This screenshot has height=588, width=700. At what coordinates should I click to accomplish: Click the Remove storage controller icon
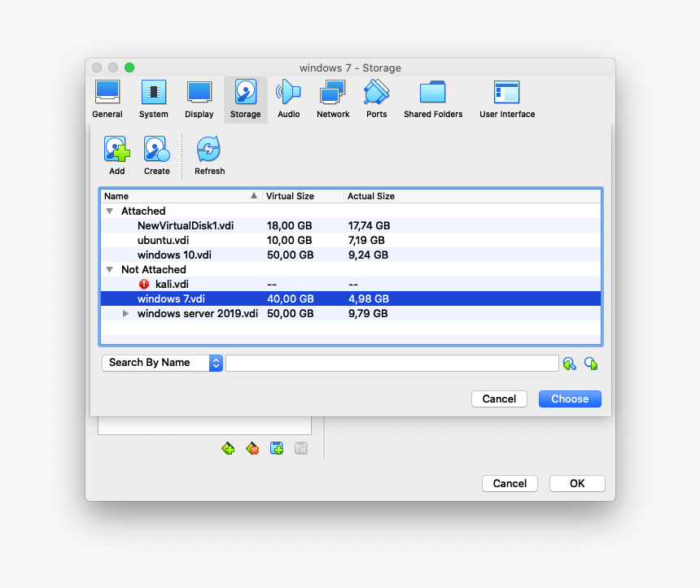[x=252, y=448]
